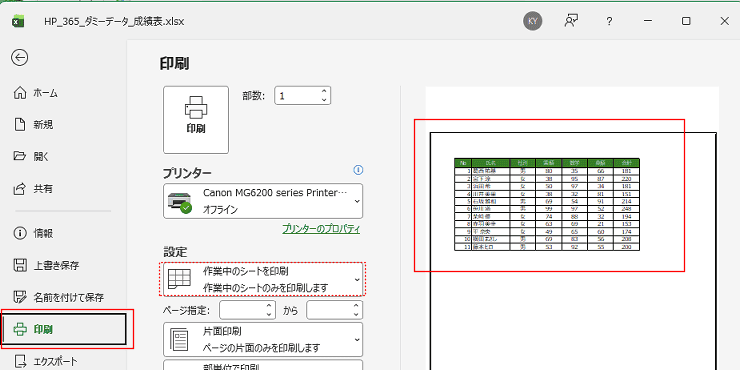Click the KY account avatar
Image resolution: width=740 pixels, height=370 pixels.
[x=532, y=21]
